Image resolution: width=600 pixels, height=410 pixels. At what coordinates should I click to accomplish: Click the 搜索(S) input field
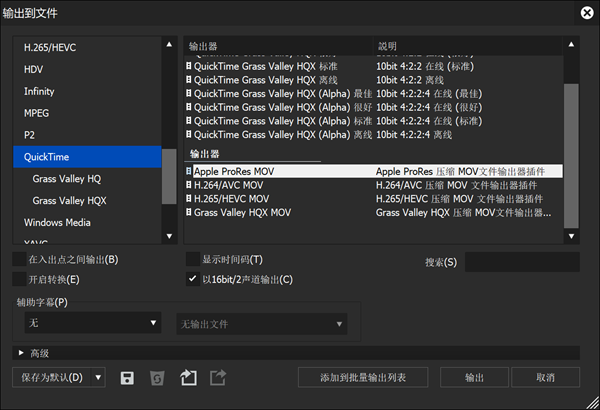[522, 262]
